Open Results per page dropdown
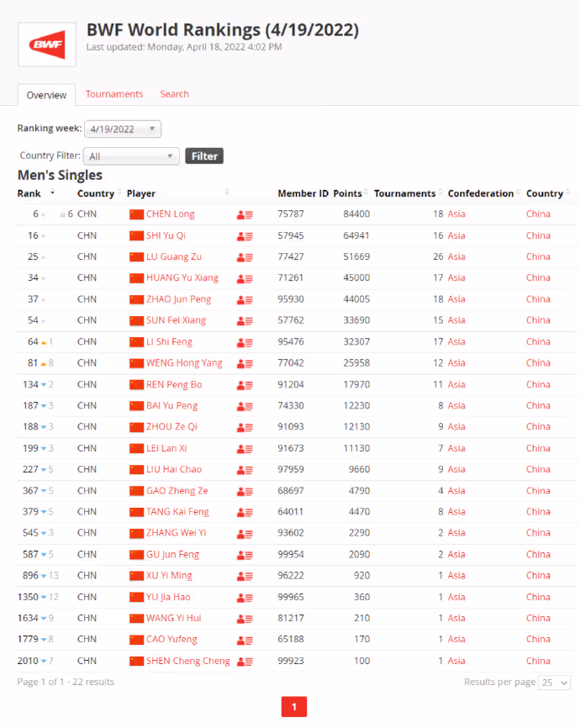Viewport: 580px width, 728px height. [555, 683]
